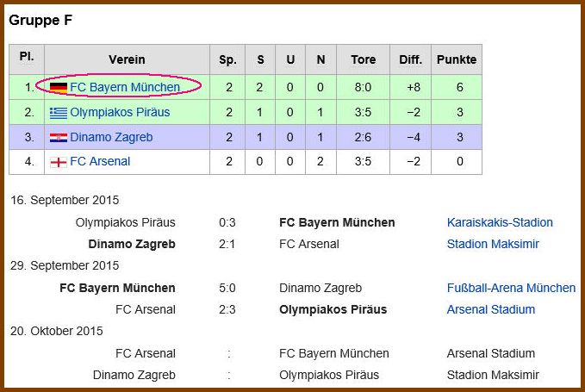This screenshot has height=392, width=585.
Task: Click the 5:0 score of Bayern versus Zagreb
Action: 227,288
